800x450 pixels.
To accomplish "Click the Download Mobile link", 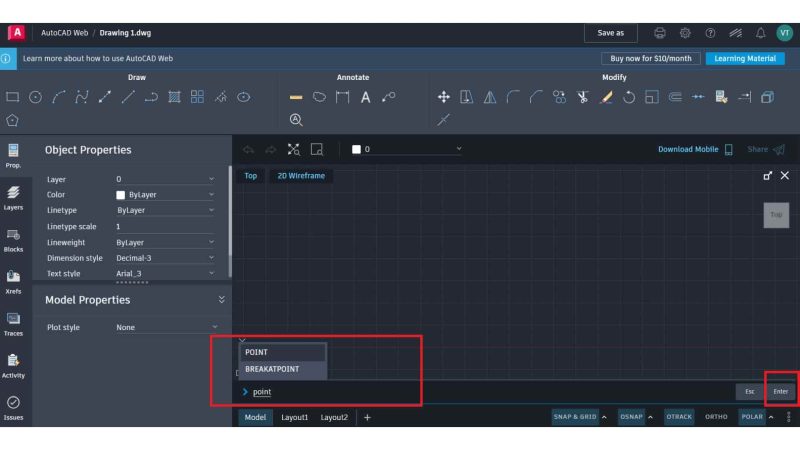I will coord(695,149).
